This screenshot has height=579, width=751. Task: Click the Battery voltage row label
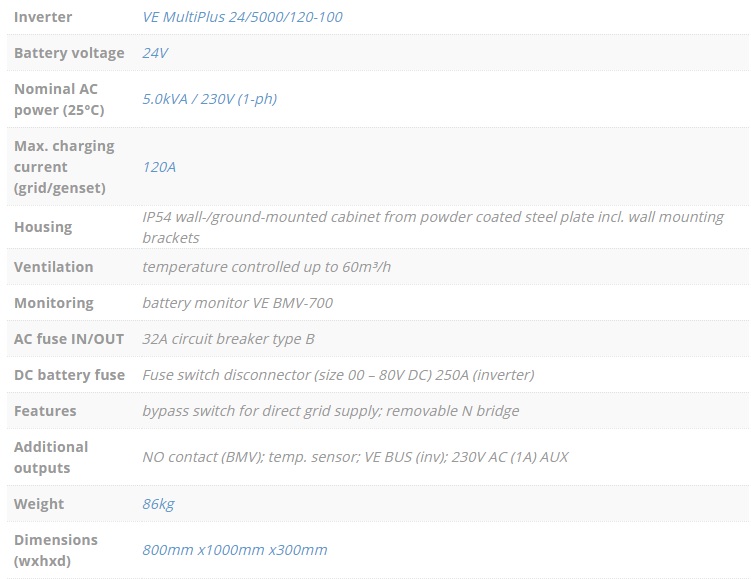pyautogui.click(x=69, y=53)
